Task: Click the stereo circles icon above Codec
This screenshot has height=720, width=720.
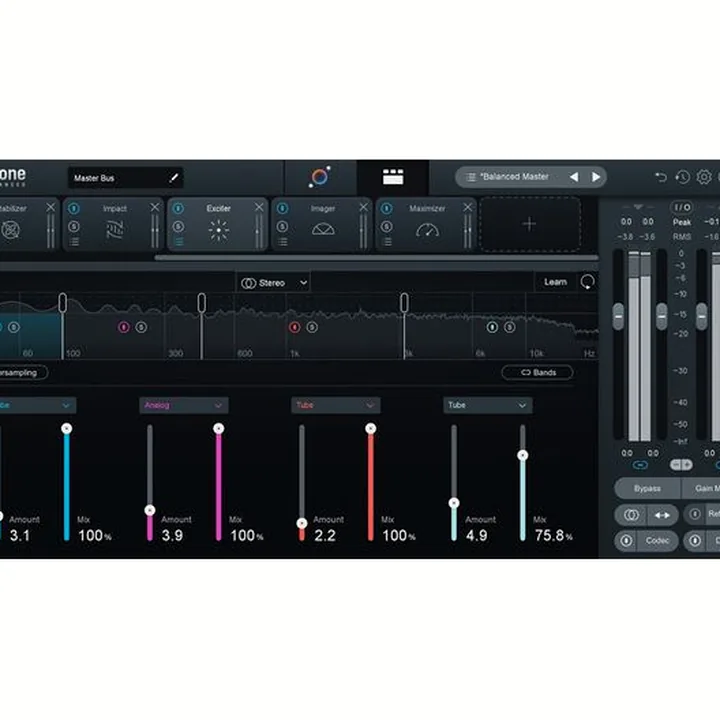Action: (x=631, y=515)
